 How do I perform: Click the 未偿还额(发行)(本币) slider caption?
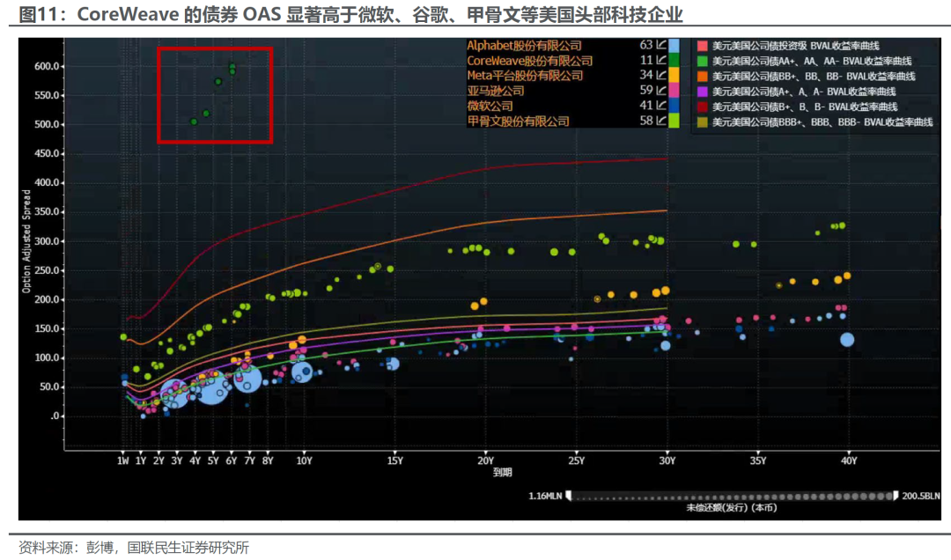pos(732,508)
